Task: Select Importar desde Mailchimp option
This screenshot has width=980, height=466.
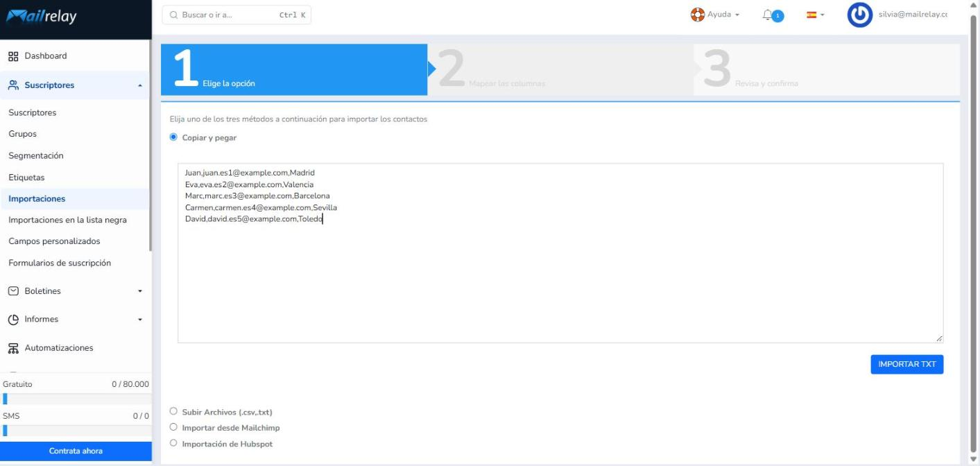Action: pos(173,427)
